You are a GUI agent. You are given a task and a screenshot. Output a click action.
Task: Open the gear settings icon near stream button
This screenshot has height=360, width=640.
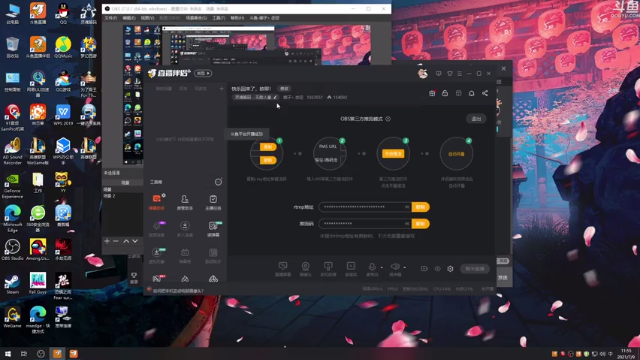point(450,269)
